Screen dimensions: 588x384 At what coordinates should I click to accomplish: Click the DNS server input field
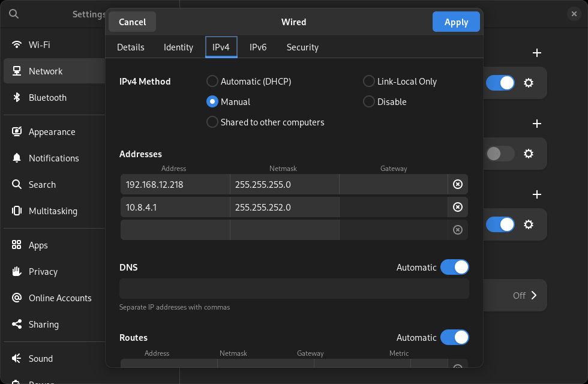pos(294,289)
